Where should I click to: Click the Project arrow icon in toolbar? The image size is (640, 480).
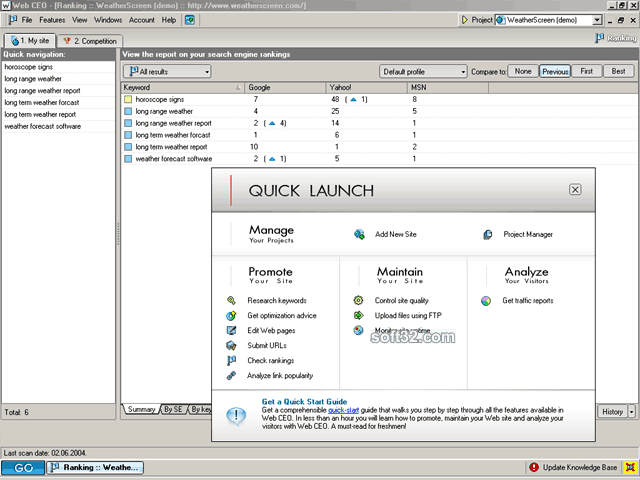tap(464, 20)
